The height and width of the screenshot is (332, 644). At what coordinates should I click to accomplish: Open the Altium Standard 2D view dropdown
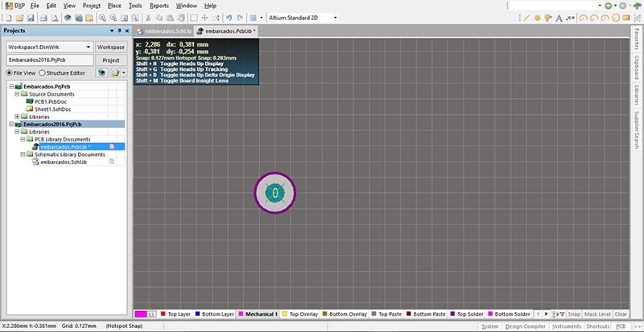click(x=334, y=17)
